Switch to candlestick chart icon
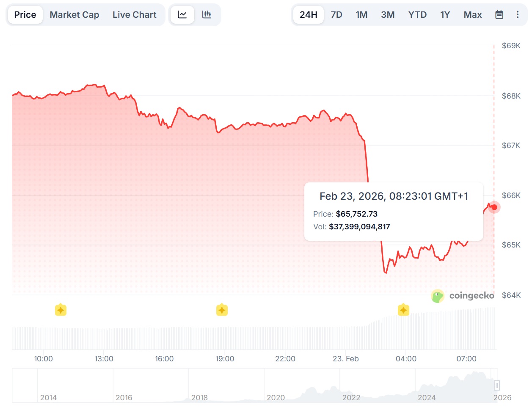532x410 pixels. pos(207,15)
